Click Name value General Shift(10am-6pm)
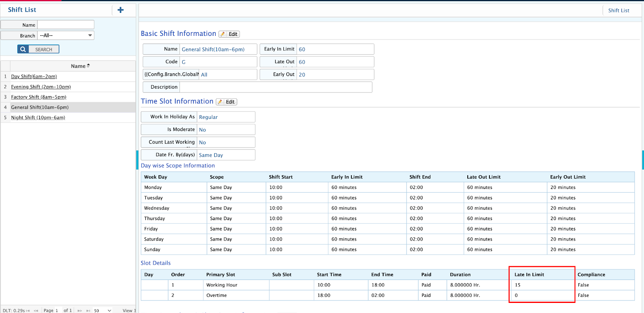 (213, 49)
